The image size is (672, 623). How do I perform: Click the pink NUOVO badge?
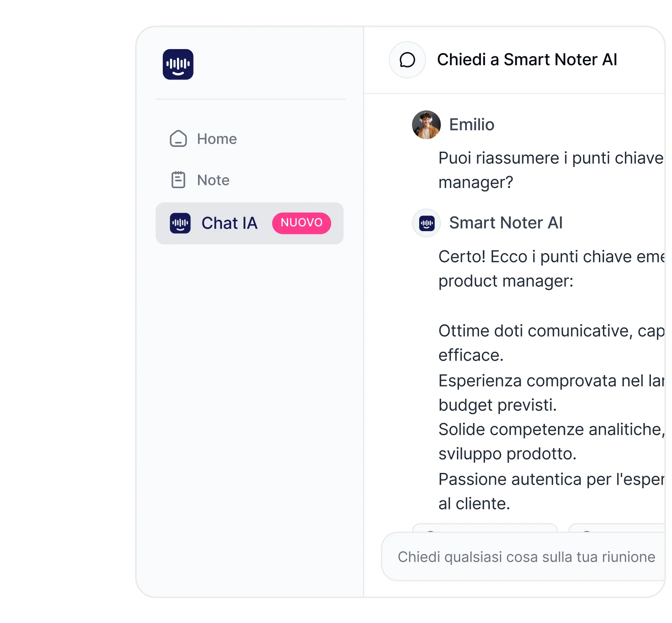tap(302, 223)
